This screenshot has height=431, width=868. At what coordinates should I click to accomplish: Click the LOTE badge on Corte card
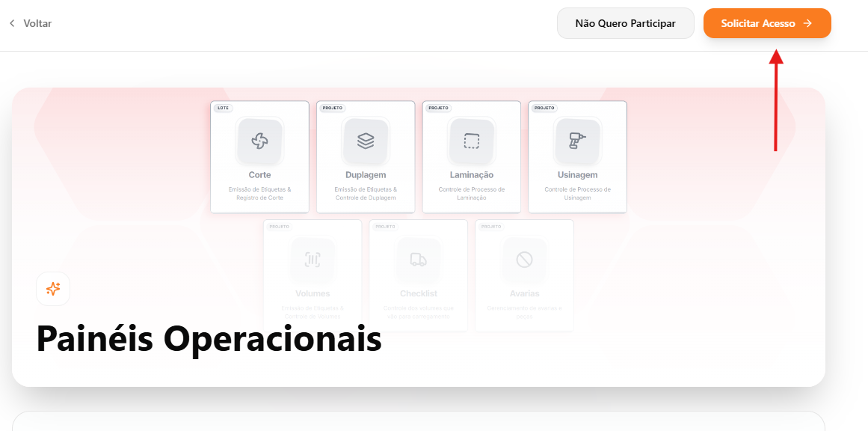pos(223,108)
